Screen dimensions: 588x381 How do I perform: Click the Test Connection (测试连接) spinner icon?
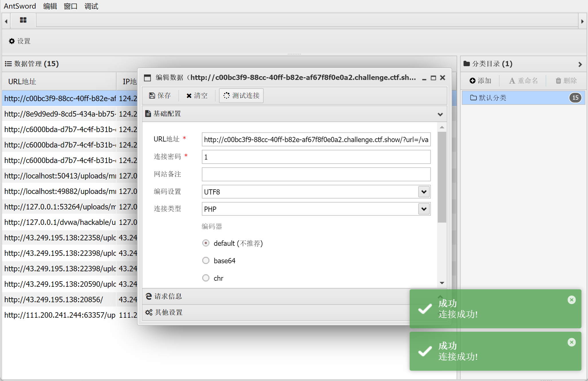(x=226, y=95)
